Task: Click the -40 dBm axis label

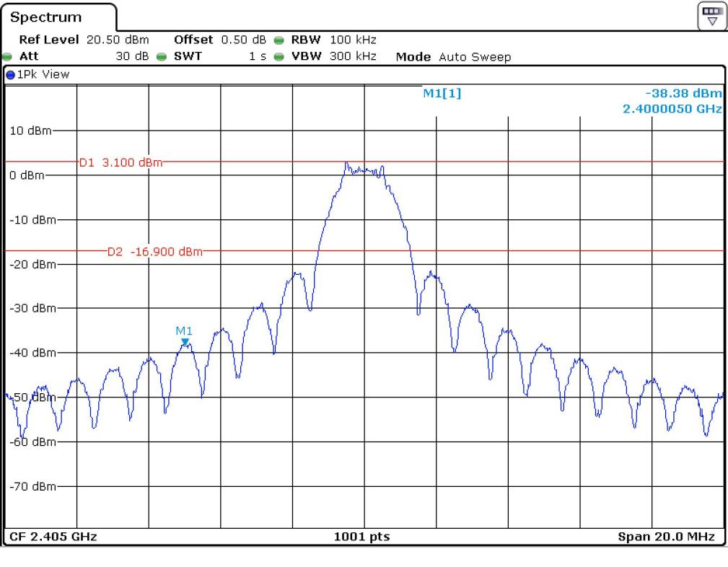Action: coord(32,353)
